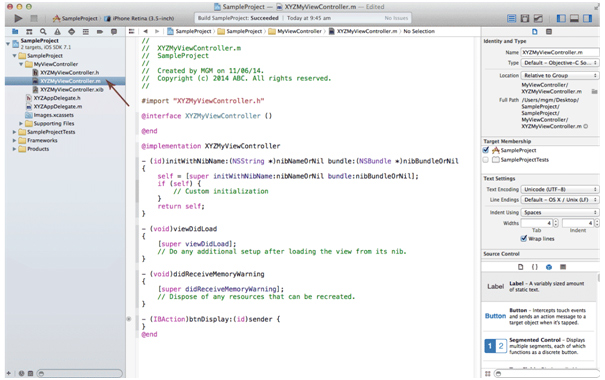Screen dimensions: 605x380
Task: Check SampleProjectTests target membership
Action: tap(486, 160)
